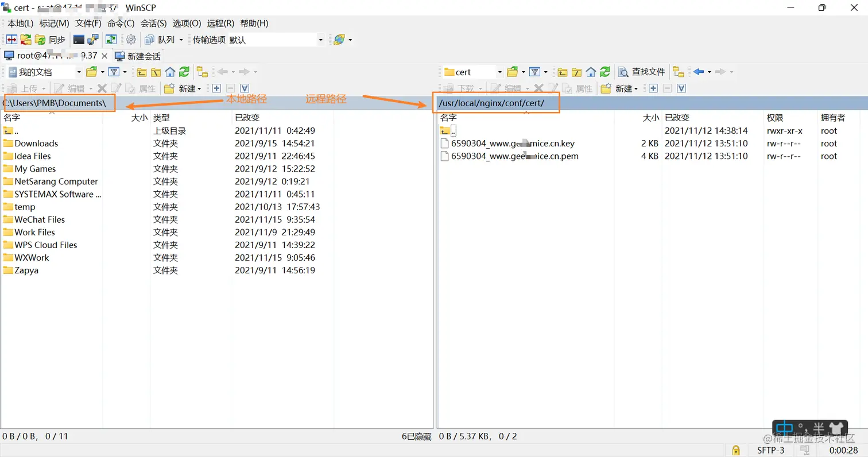868x457 pixels.
Task: Click local invert-selection icon
Action: 245,88
